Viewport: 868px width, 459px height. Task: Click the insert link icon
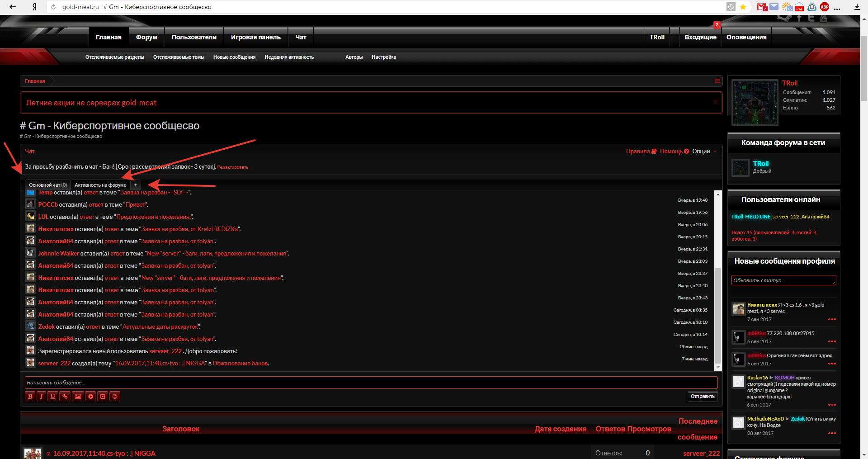[x=65, y=397]
